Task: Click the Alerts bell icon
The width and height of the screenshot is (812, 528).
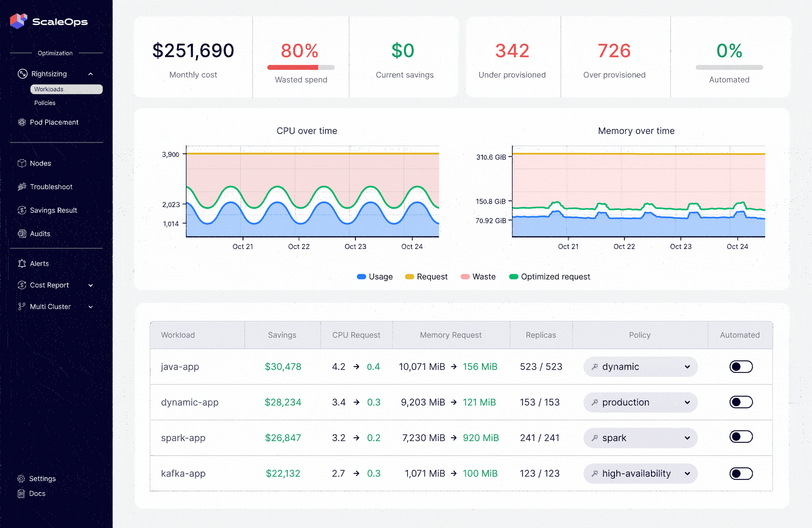Action: click(x=22, y=263)
